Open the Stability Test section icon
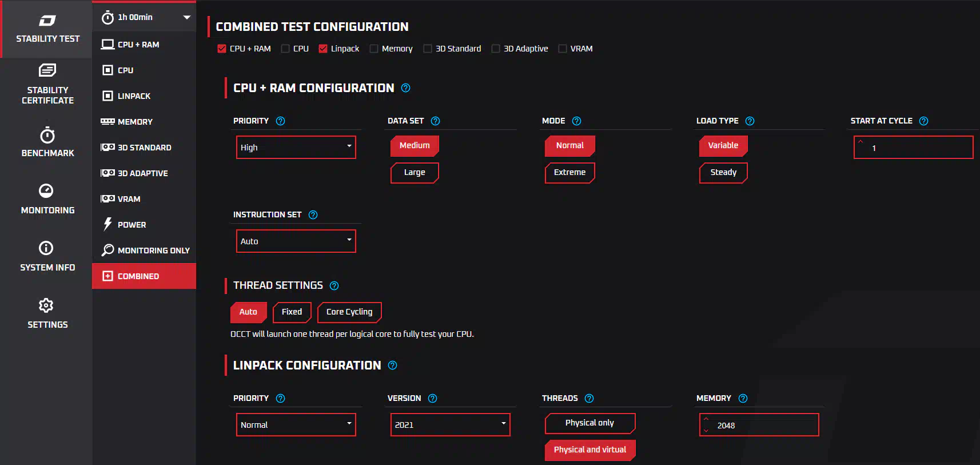The width and height of the screenshot is (980, 465). (47, 21)
